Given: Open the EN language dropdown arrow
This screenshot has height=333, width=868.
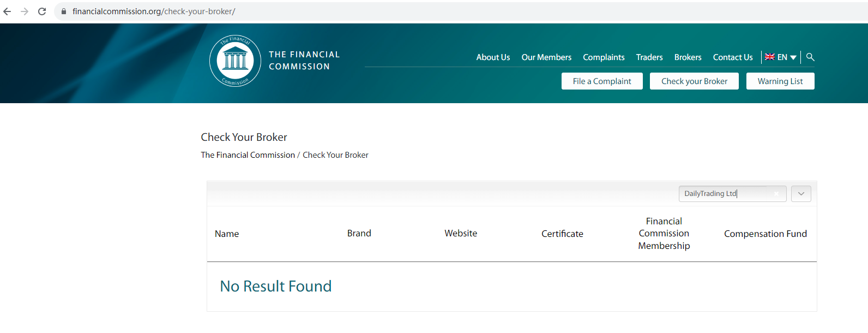Looking at the screenshot, I should 793,57.
